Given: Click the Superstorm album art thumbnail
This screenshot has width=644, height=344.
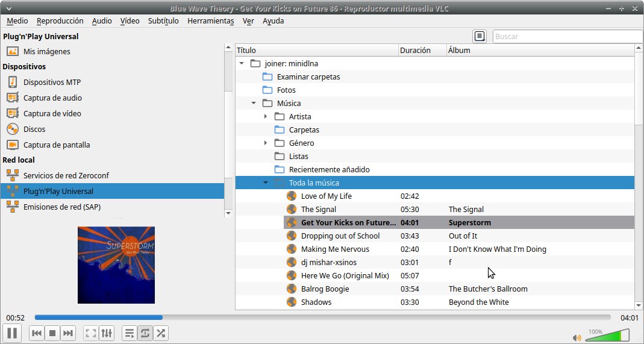Looking at the screenshot, I should coord(116,265).
